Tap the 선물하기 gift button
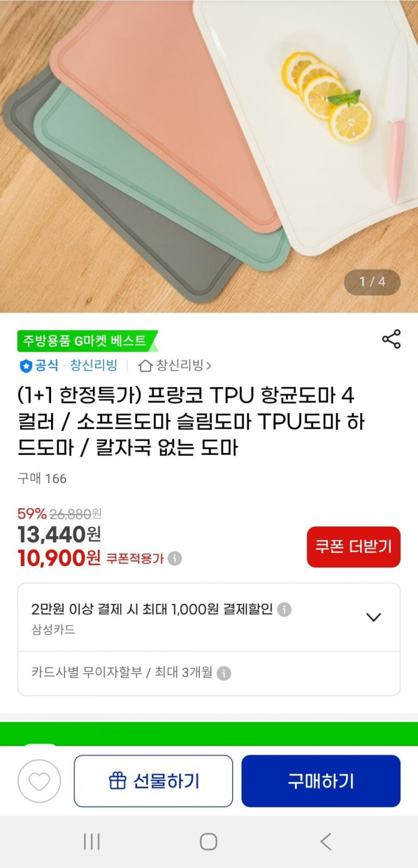The image size is (418, 868). [153, 781]
